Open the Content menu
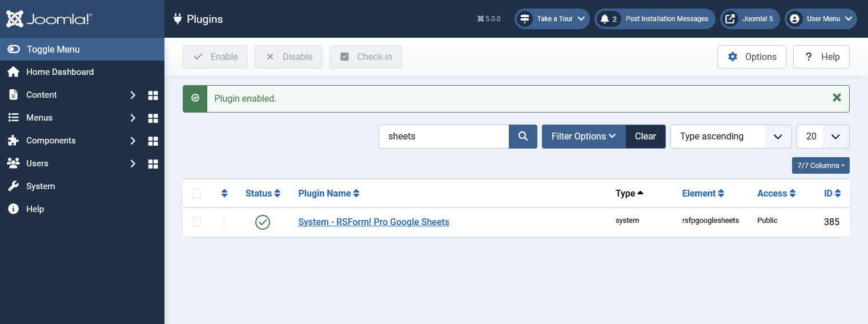The height and width of the screenshot is (324, 868). point(41,95)
